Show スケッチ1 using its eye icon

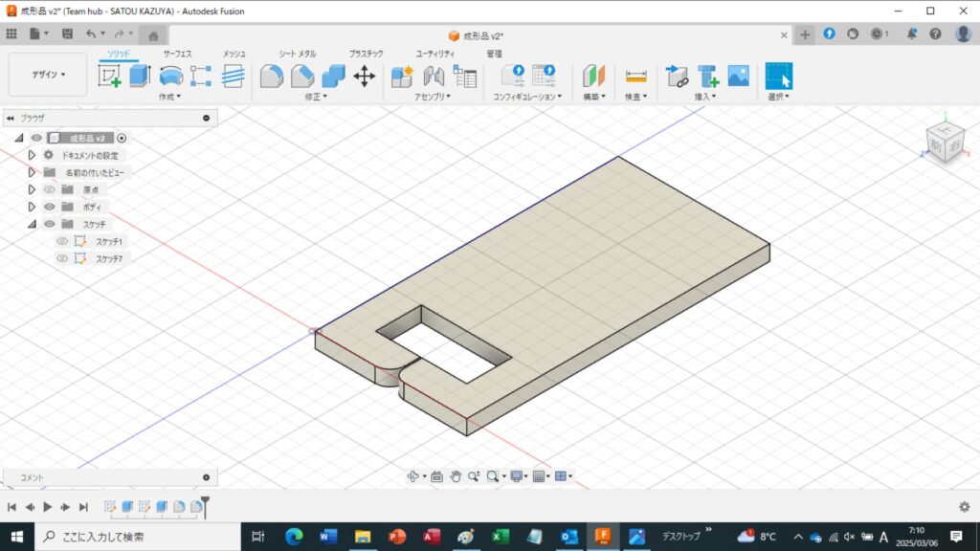point(62,241)
